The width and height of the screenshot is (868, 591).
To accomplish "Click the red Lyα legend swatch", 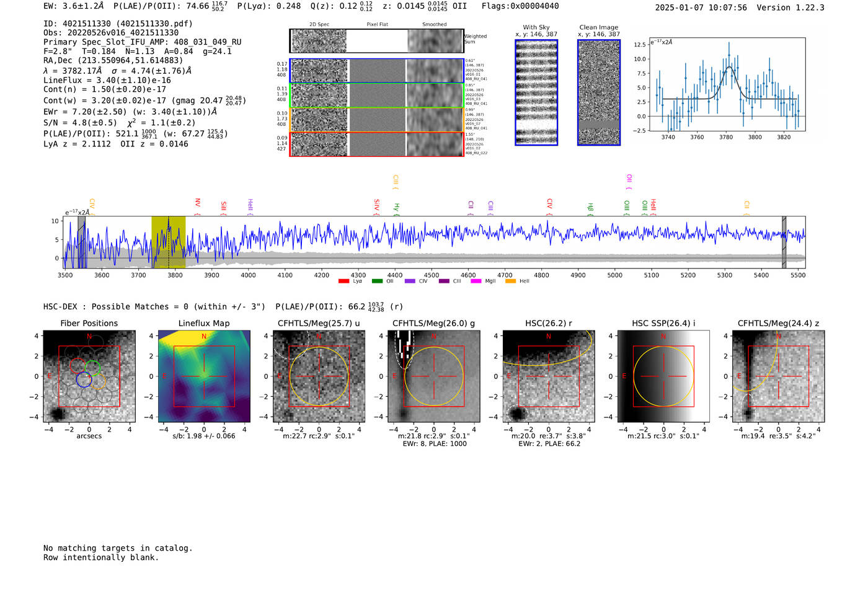I will click(343, 282).
